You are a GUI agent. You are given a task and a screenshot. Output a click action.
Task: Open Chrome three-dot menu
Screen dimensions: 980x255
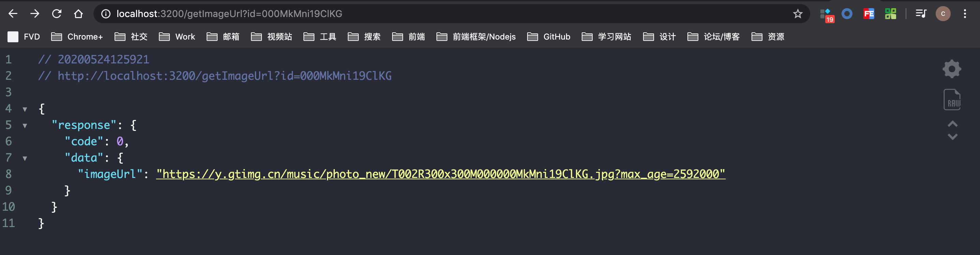pos(965,14)
